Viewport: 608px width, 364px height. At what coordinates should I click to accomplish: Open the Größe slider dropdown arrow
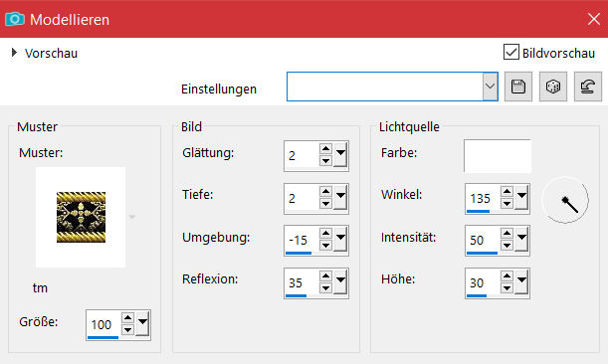point(142,323)
